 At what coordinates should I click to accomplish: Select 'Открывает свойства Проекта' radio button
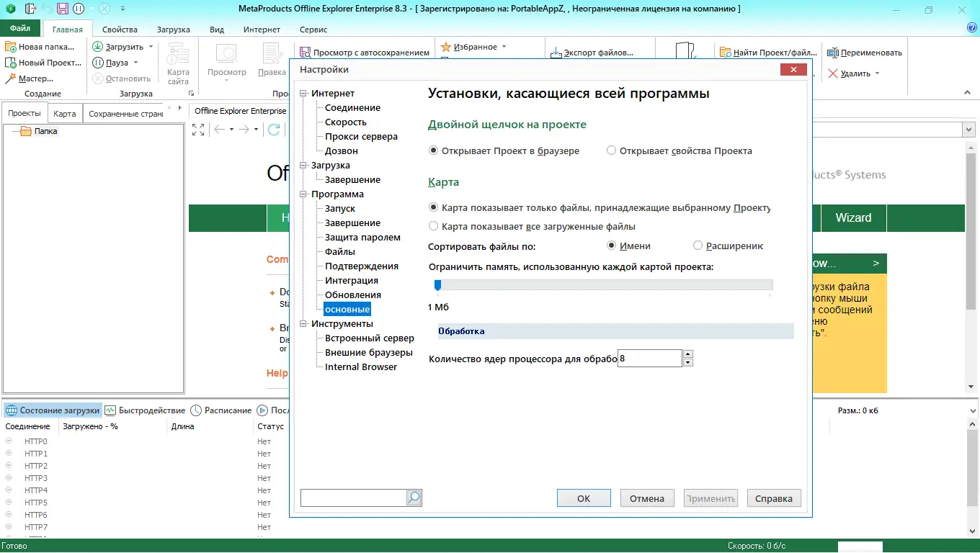pos(611,151)
